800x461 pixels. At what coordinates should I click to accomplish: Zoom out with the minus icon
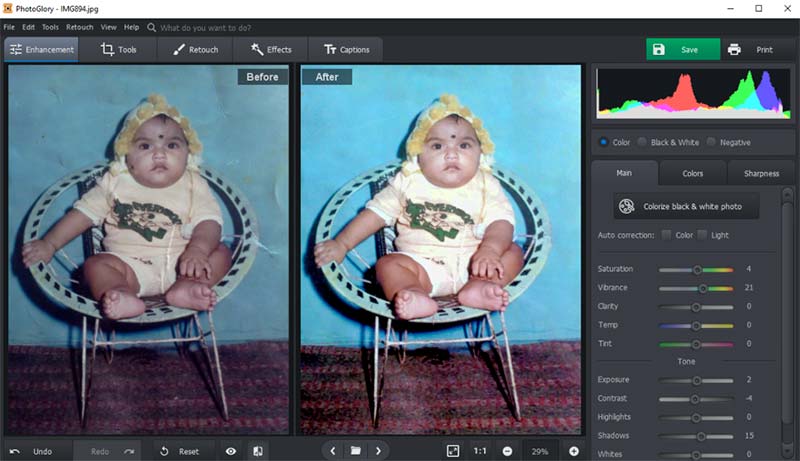coord(507,451)
